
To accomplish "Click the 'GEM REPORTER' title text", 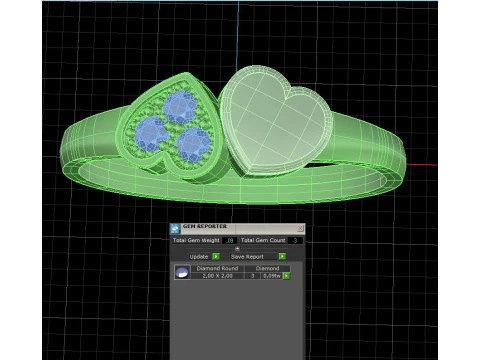I will [205, 226].
